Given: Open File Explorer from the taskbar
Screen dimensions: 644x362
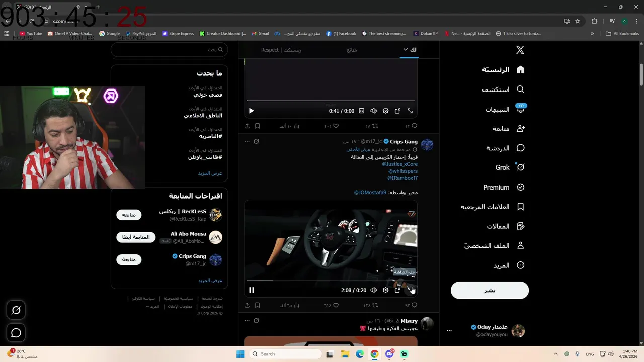Looking at the screenshot, I should click(x=345, y=354).
